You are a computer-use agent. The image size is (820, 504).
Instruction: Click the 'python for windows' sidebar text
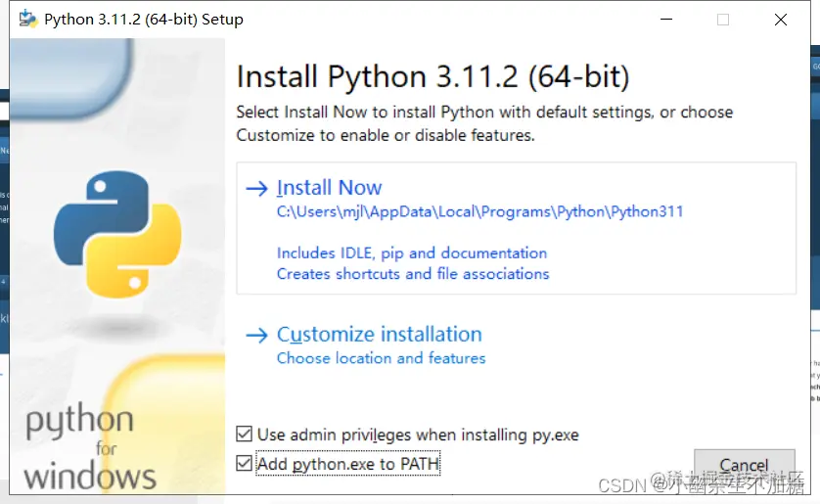click(x=90, y=446)
